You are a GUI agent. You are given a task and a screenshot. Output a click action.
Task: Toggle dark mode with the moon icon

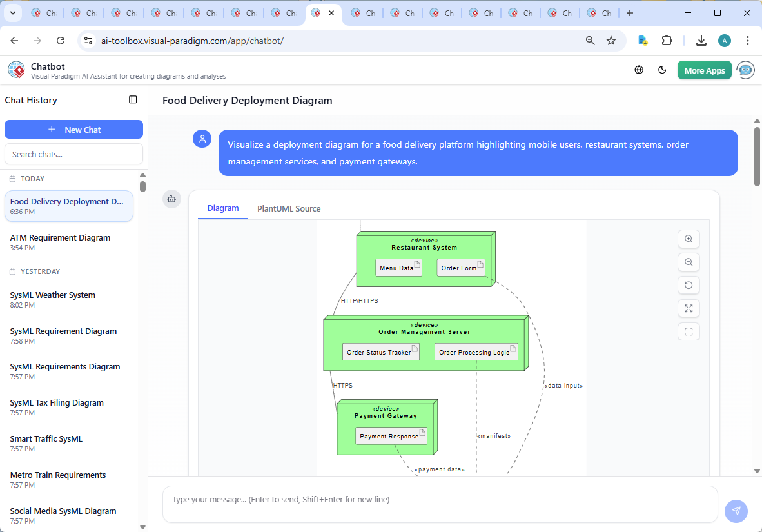(662, 70)
